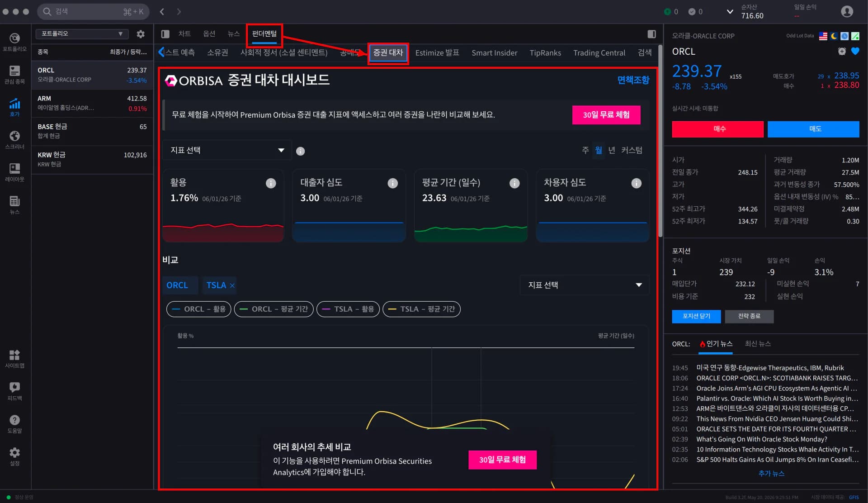868x503 pixels.
Task: Expand the account summary chevron beside 순자산
Action: (x=730, y=12)
